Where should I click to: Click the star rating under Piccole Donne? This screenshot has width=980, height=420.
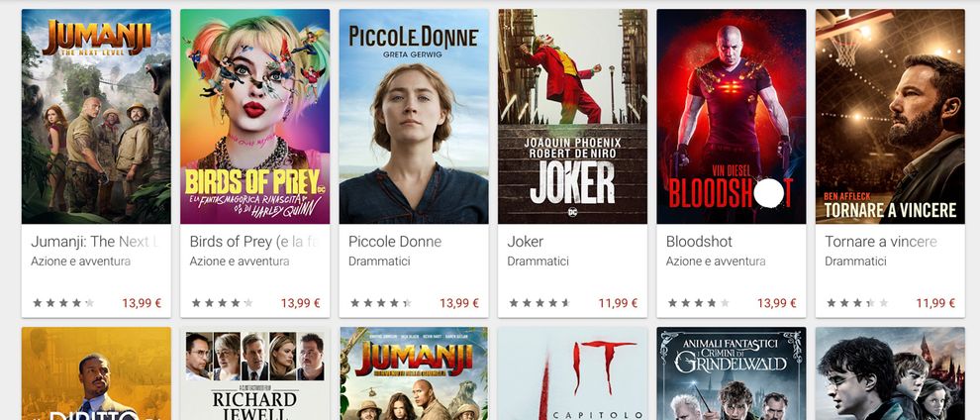pyautogui.click(x=381, y=303)
